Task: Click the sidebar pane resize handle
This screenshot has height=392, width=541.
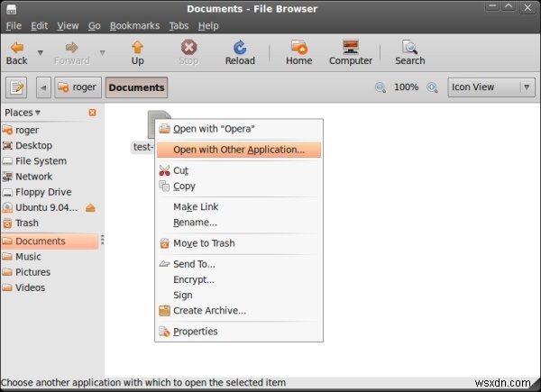Action: pyautogui.click(x=102, y=240)
